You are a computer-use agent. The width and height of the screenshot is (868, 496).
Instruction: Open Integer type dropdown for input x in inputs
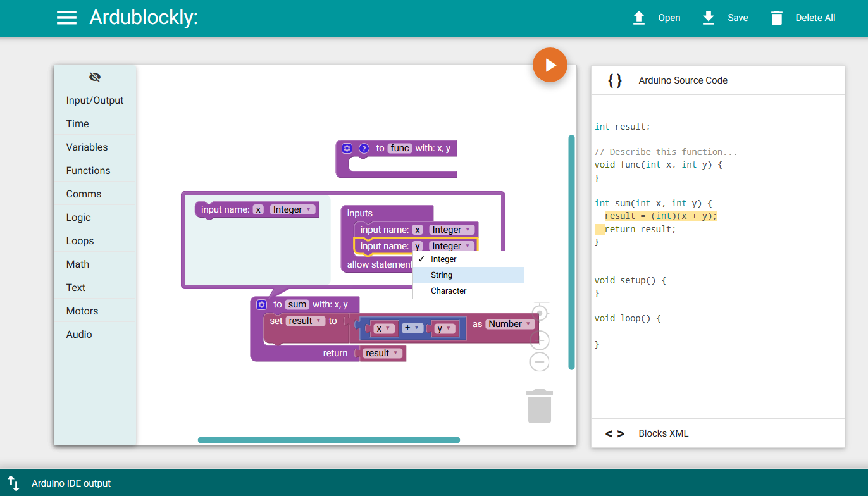pyautogui.click(x=452, y=230)
